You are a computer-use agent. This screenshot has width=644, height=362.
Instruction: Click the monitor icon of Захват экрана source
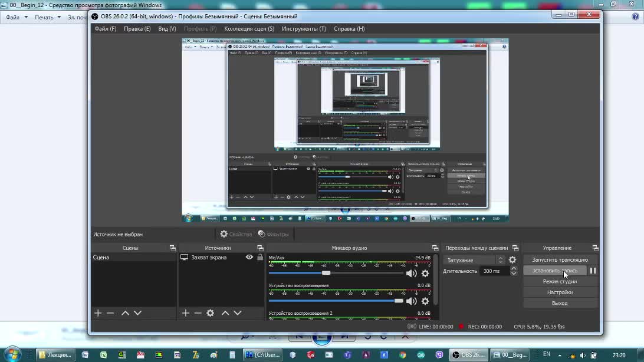point(185,257)
